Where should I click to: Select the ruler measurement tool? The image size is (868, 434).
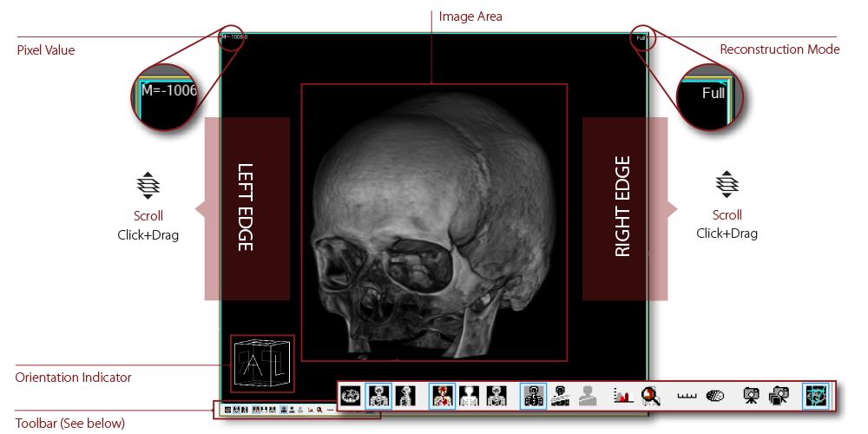coord(687,396)
